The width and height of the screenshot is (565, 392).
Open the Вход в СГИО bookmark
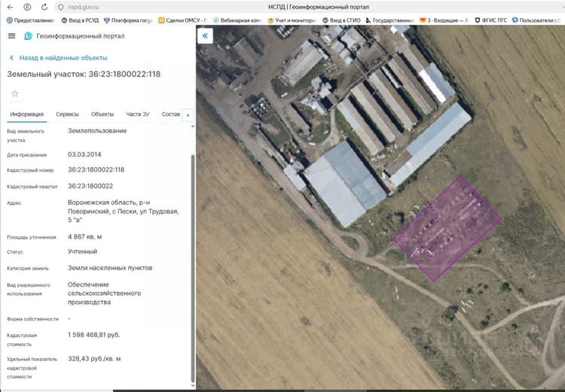[341, 20]
